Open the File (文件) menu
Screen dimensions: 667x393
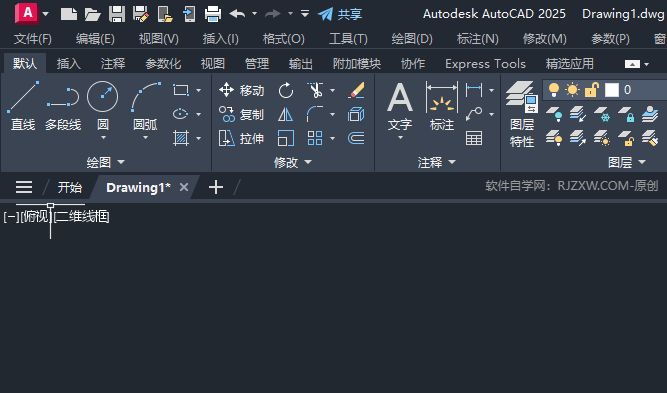(x=33, y=39)
